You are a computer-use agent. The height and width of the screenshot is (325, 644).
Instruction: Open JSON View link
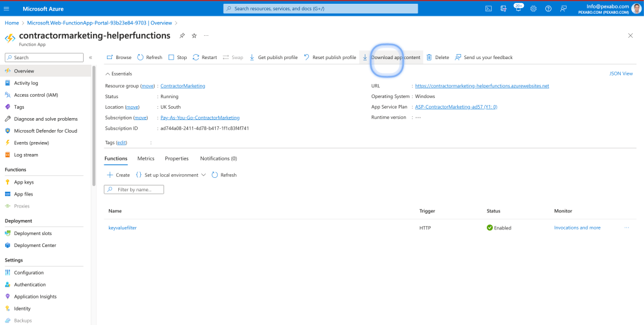tap(621, 74)
